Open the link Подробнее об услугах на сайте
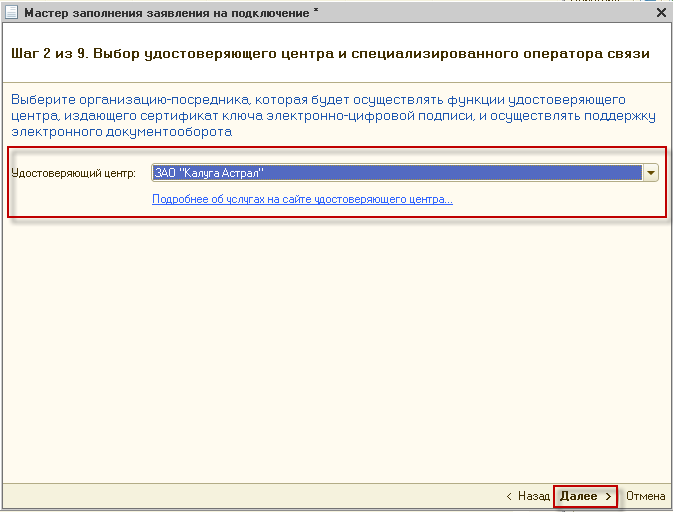Image resolution: width=673 pixels, height=512 pixels. point(302,199)
